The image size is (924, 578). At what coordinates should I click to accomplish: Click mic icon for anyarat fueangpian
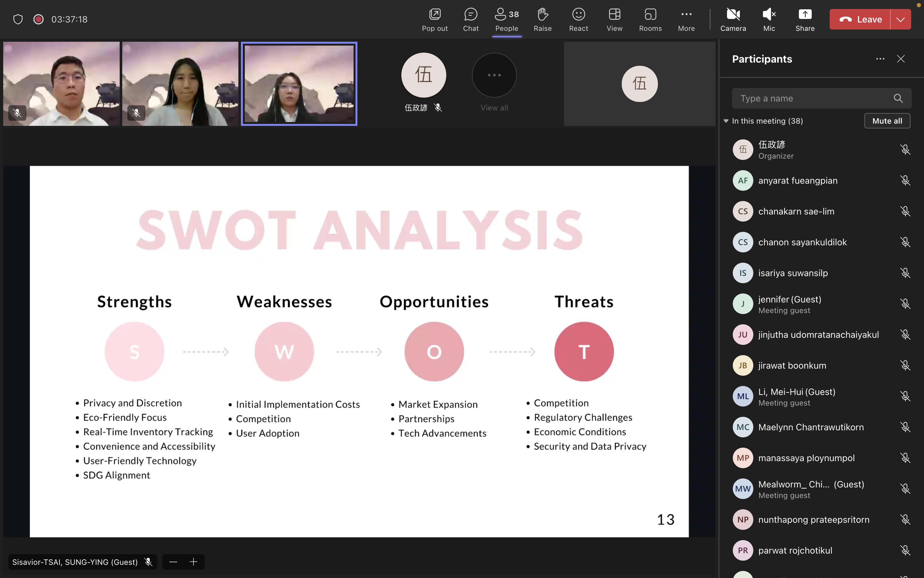905,180
